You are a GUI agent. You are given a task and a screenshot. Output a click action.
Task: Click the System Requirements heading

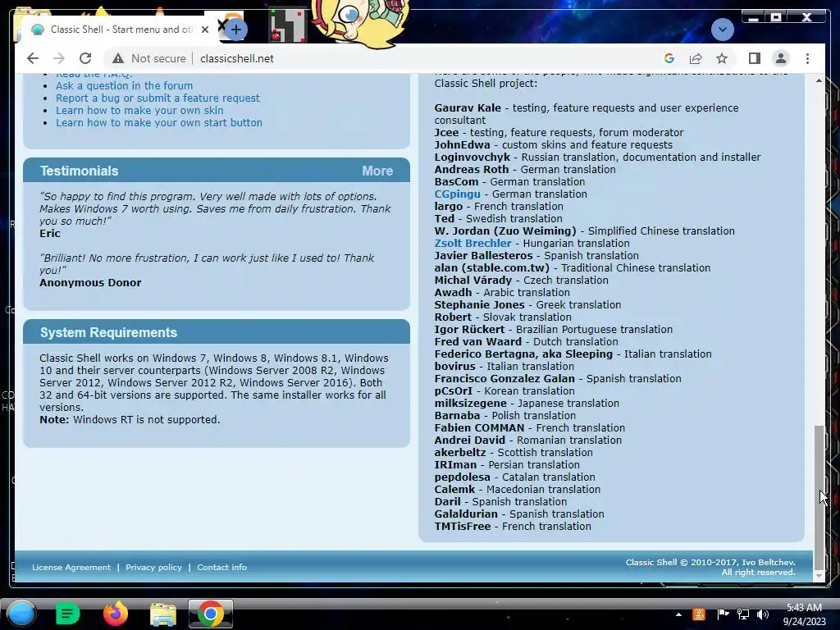pyautogui.click(x=108, y=333)
